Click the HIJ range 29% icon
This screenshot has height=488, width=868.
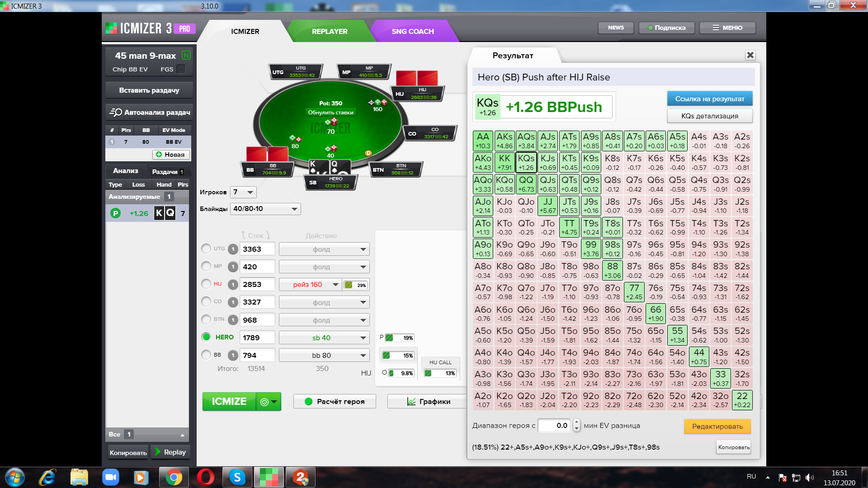(349, 285)
